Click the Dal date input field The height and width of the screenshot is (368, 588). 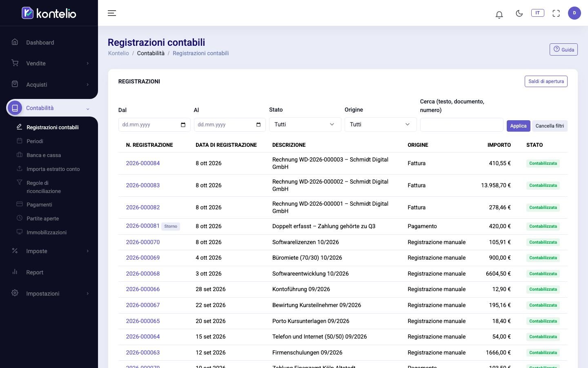tap(154, 125)
